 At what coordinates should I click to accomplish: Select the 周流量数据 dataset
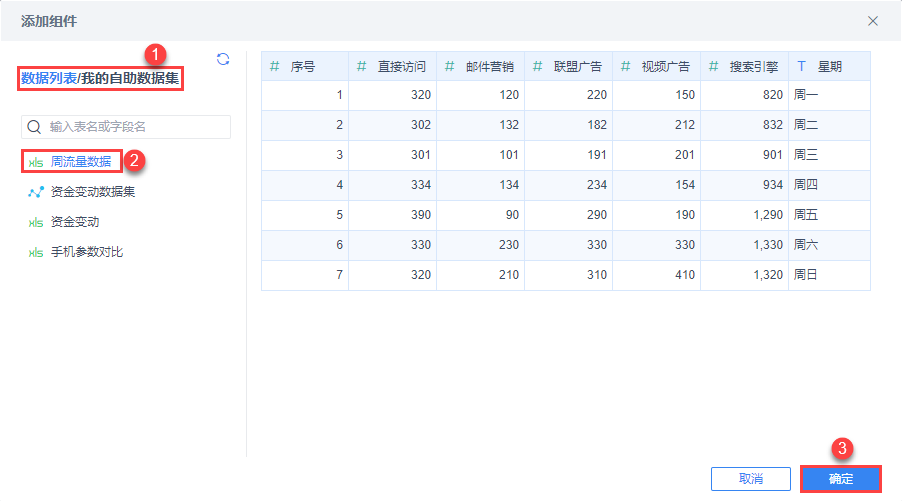coord(81,162)
